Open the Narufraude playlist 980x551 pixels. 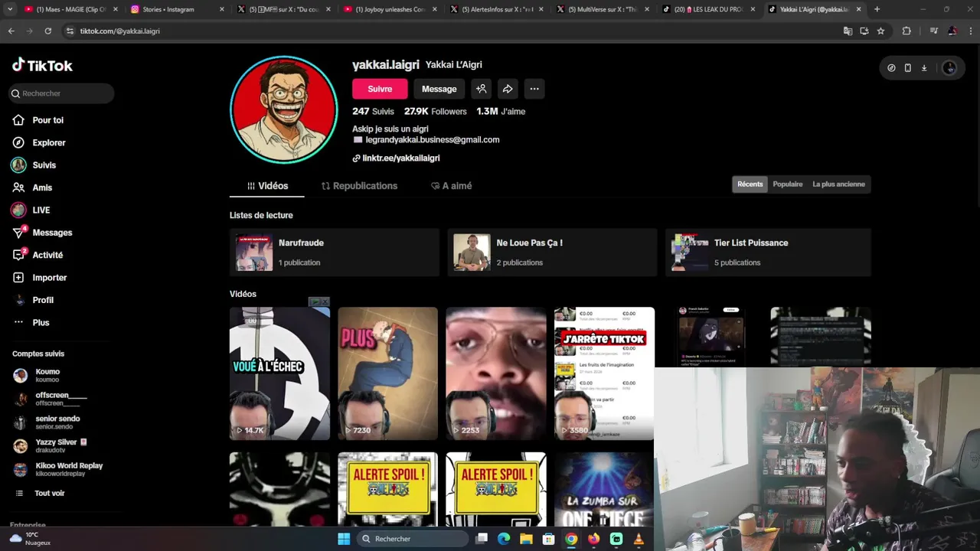tap(335, 253)
